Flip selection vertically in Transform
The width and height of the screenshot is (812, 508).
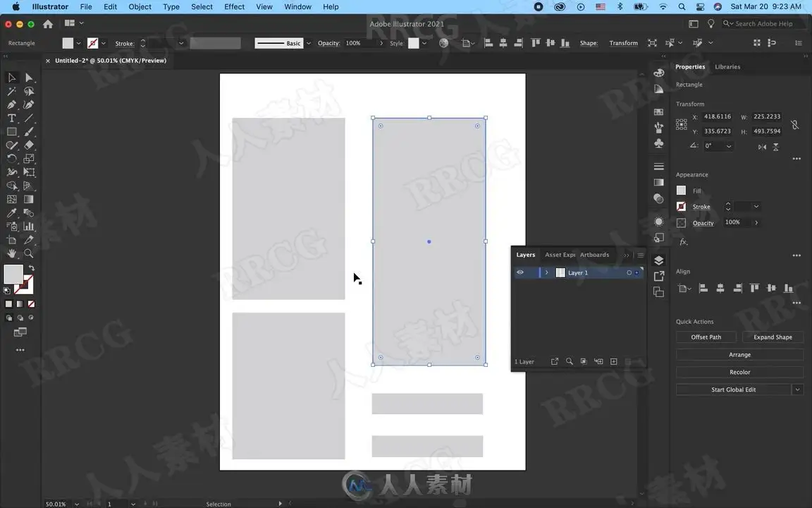(x=776, y=147)
